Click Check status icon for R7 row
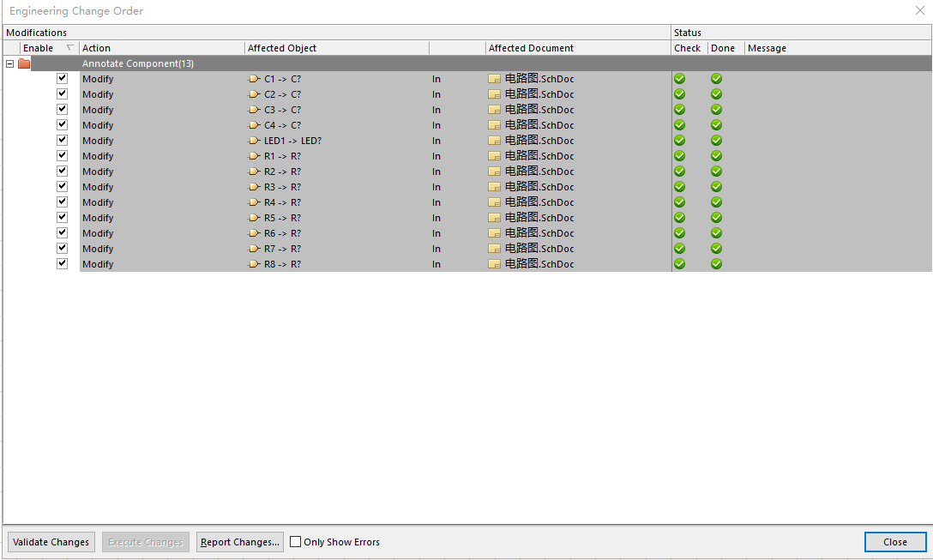 [x=679, y=249]
